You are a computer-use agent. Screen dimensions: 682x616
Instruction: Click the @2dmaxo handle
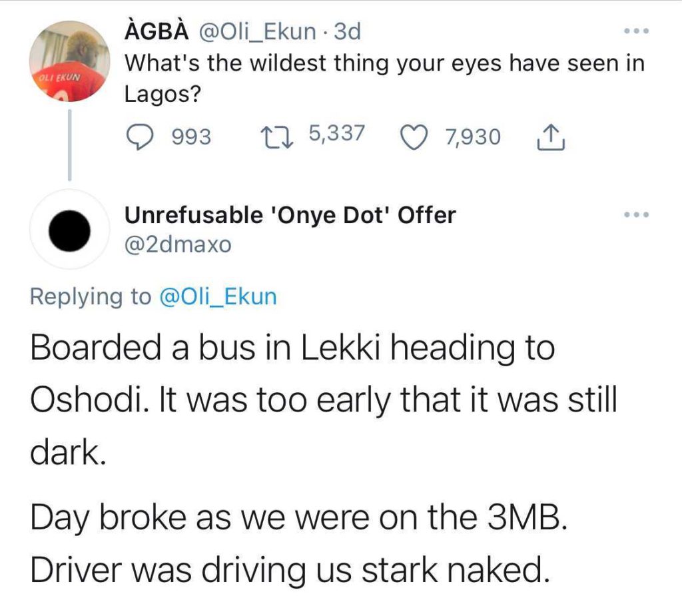(178, 244)
